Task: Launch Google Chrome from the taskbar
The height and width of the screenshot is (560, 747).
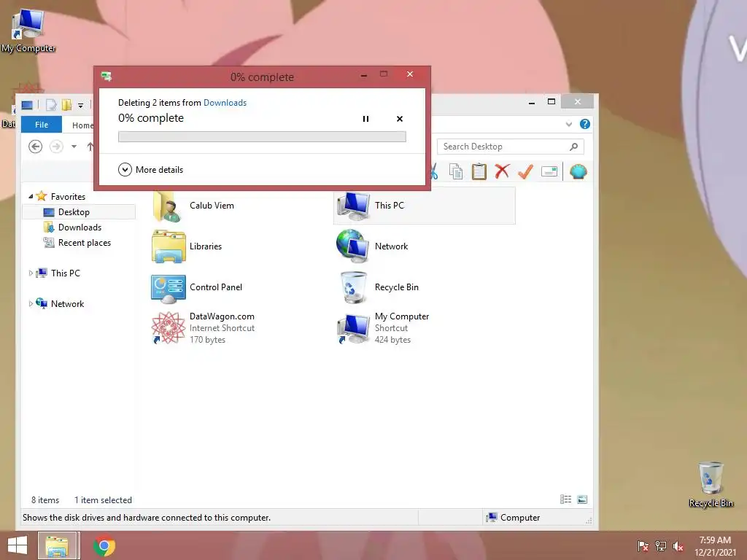Action: pyautogui.click(x=104, y=545)
